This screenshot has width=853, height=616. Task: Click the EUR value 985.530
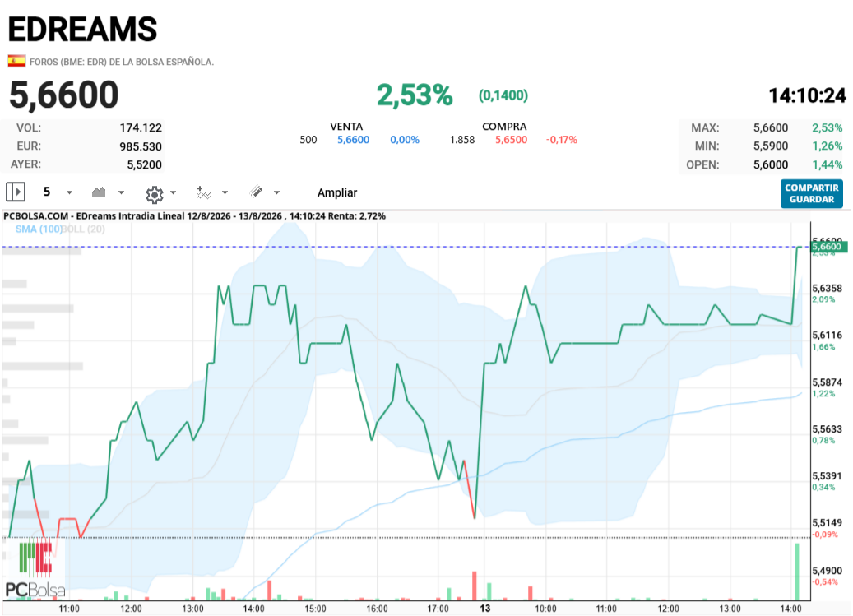[x=141, y=146]
